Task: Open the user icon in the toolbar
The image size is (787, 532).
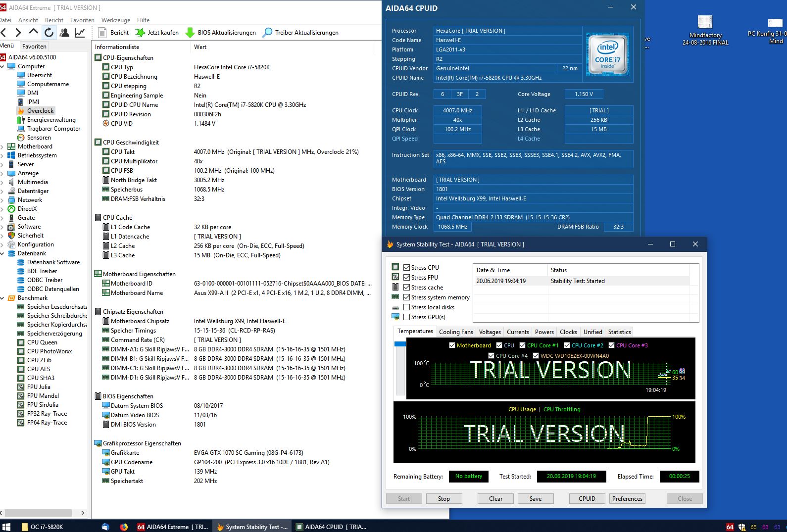Action: [64, 33]
